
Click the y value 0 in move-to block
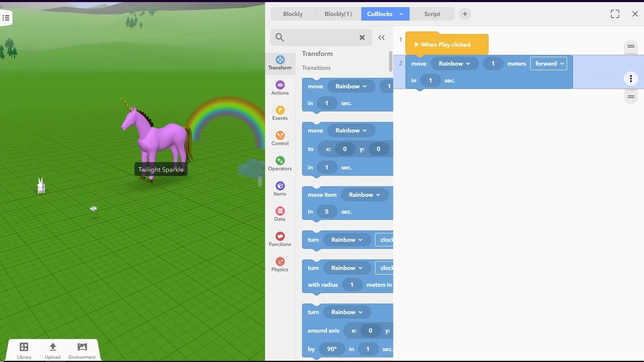[378, 149]
